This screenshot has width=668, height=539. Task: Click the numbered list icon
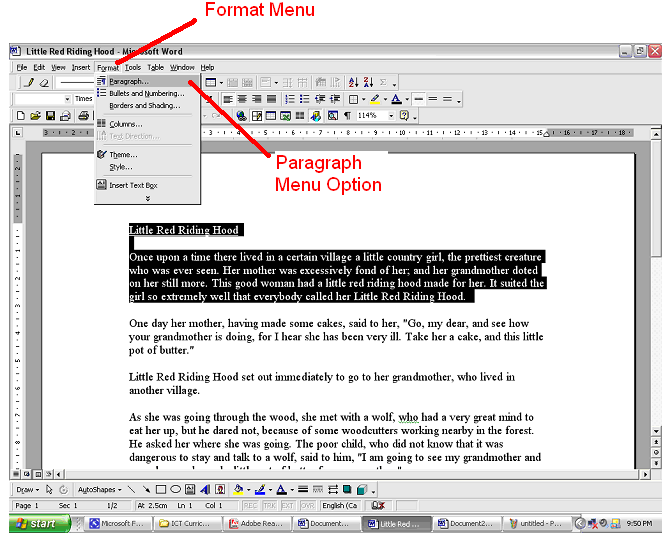click(290, 99)
